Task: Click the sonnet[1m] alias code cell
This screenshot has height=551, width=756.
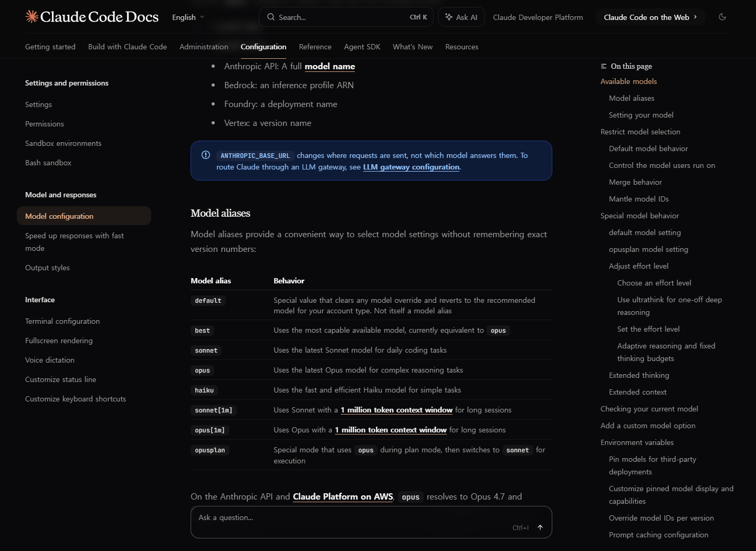Action: tap(214, 410)
